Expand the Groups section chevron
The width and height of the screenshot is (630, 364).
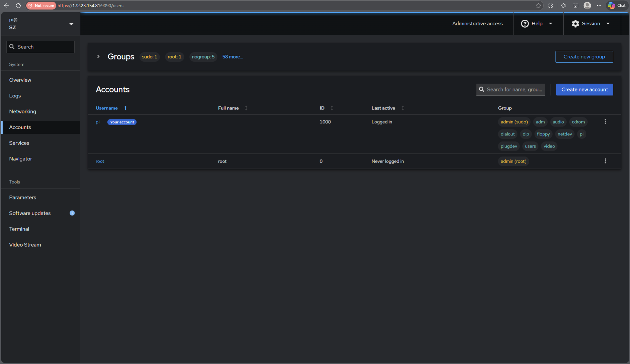98,56
